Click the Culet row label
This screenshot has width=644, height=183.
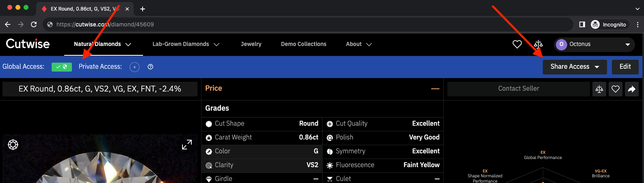pos(343,179)
